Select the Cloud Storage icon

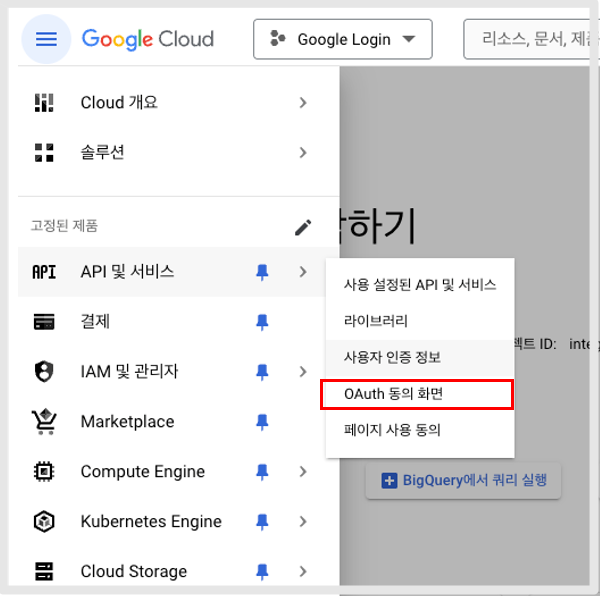coord(44,571)
